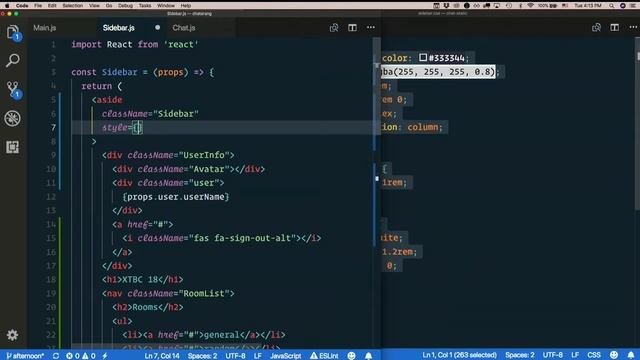This screenshot has height=360, width=640.
Task: Click unsaved dot on Sidebar.js tab
Action: pos(157,28)
